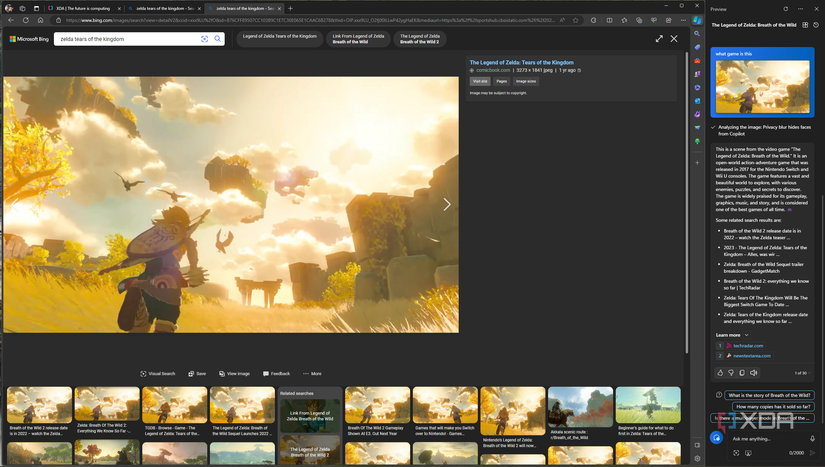Click Bing search magnifier button
This screenshot has width=825, height=467.
[218, 39]
